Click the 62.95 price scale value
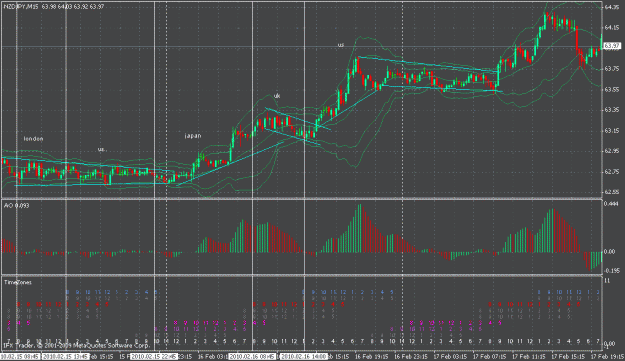The image size is (625, 361). tap(611, 151)
